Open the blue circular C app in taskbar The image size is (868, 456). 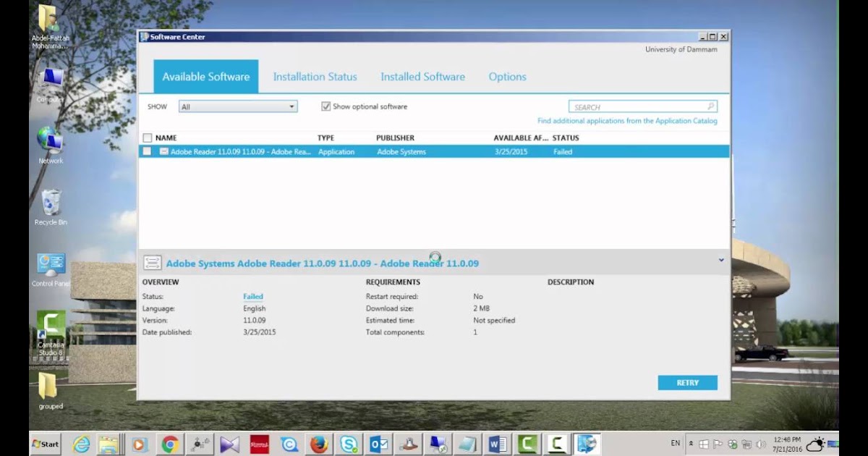pos(289,444)
